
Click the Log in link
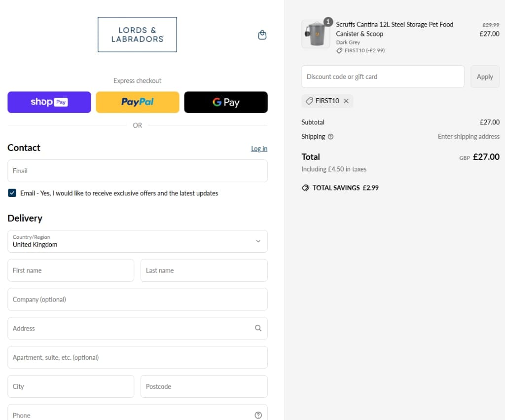coord(259,149)
